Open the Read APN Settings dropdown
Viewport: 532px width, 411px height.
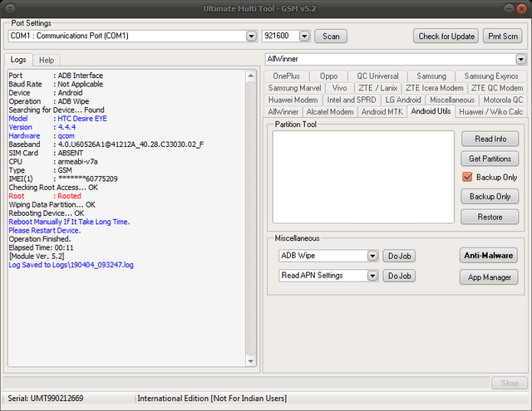[372, 276]
